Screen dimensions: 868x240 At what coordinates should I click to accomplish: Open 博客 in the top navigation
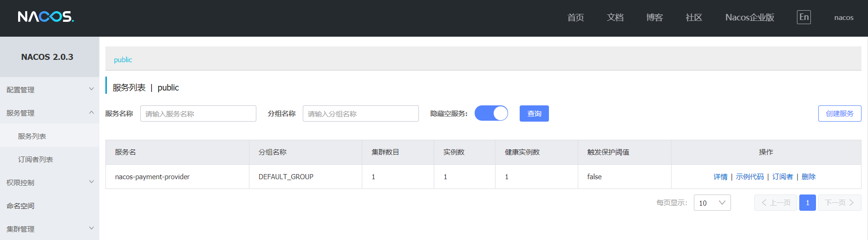(654, 18)
